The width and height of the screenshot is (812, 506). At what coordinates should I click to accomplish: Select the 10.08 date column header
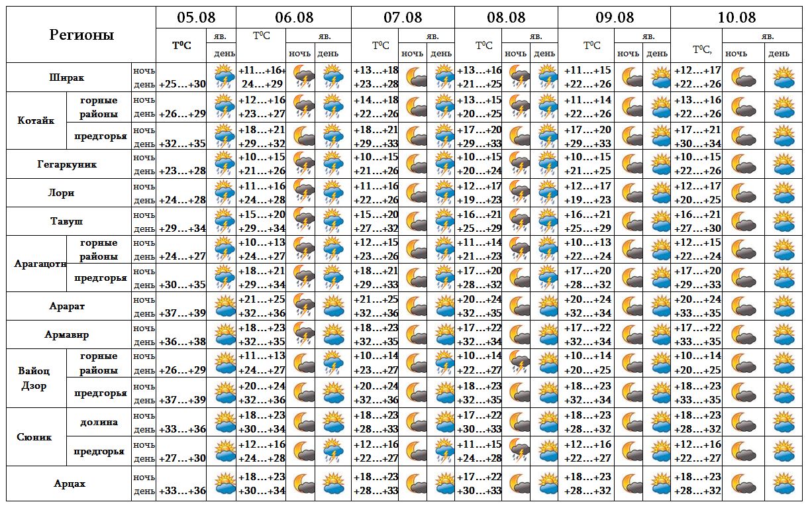coord(736,17)
